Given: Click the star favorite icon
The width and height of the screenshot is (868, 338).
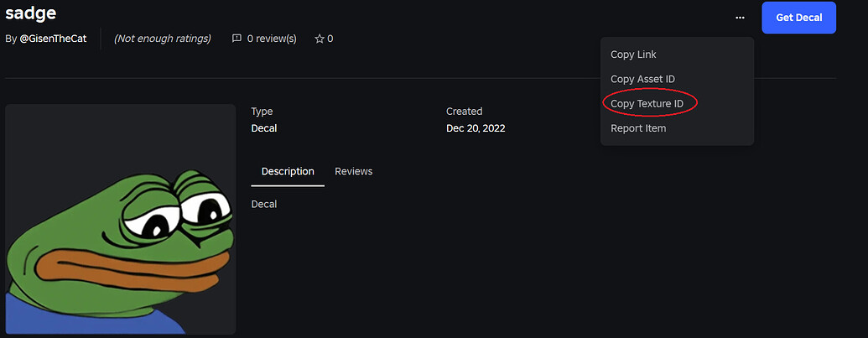Looking at the screenshot, I should [319, 39].
